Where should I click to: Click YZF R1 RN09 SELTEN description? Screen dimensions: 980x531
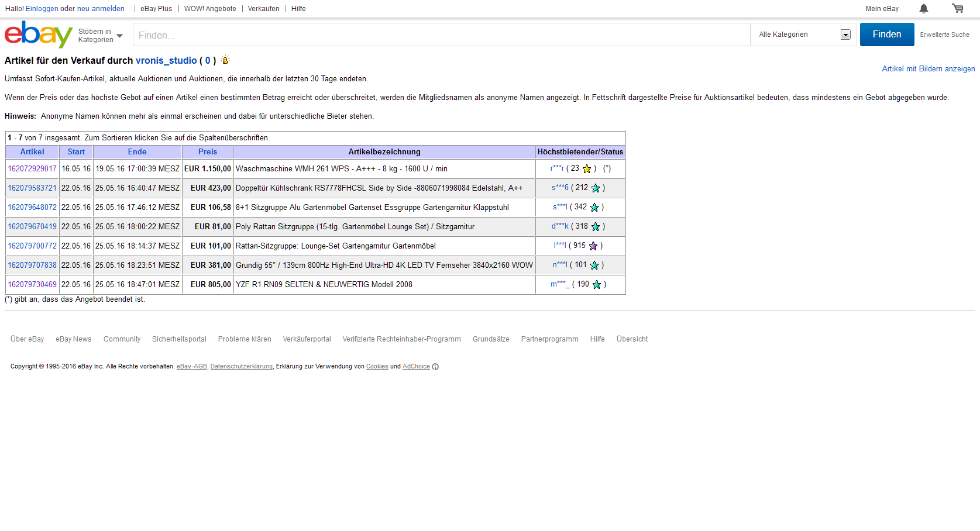point(324,284)
